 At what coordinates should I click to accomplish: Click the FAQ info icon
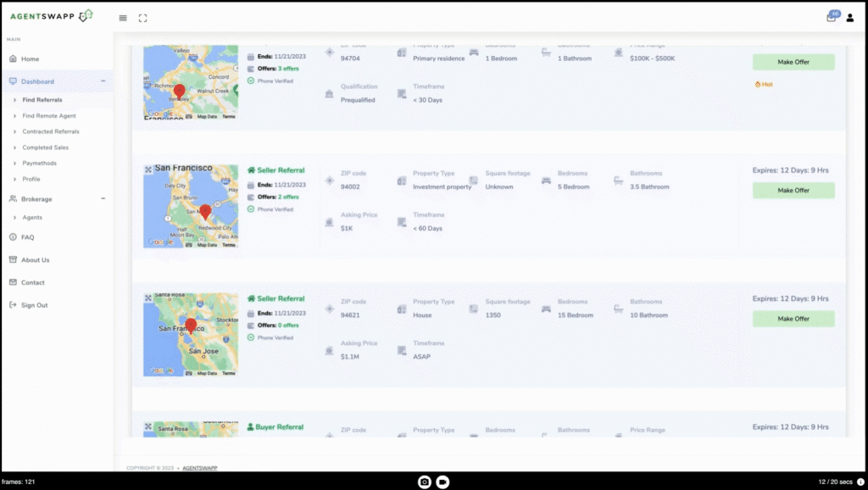pos(13,237)
